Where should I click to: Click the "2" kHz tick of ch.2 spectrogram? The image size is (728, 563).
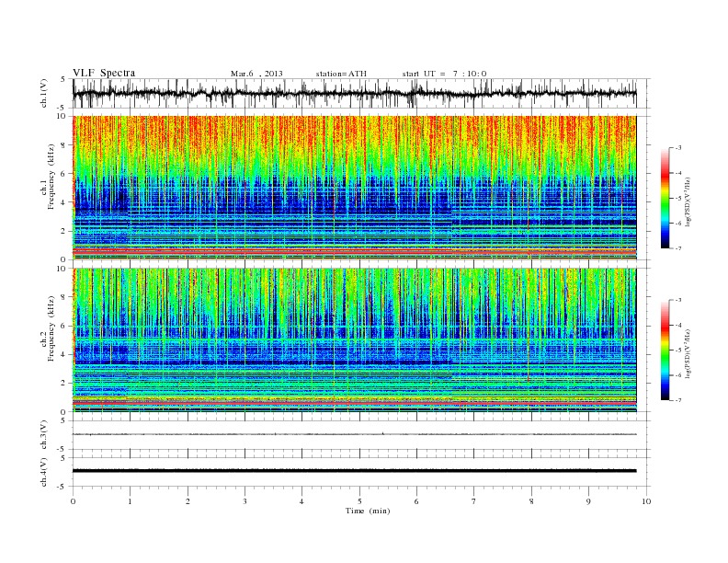click(x=63, y=384)
